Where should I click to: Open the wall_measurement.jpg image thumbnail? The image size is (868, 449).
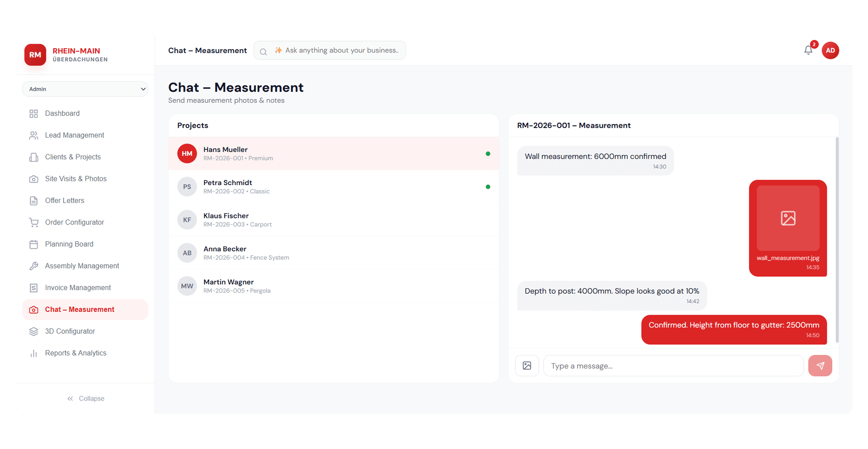(x=788, y=218)
